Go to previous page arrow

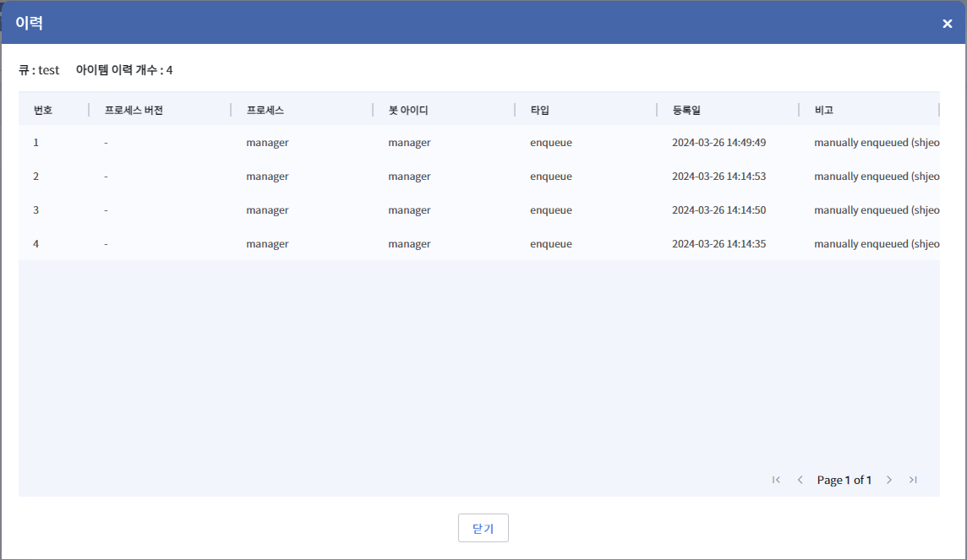(x=800, y=480)
